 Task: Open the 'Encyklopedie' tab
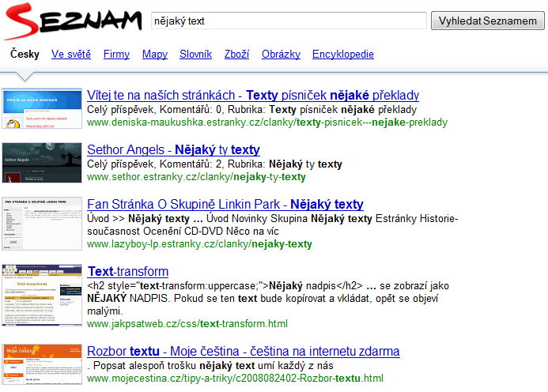point(343,55)
